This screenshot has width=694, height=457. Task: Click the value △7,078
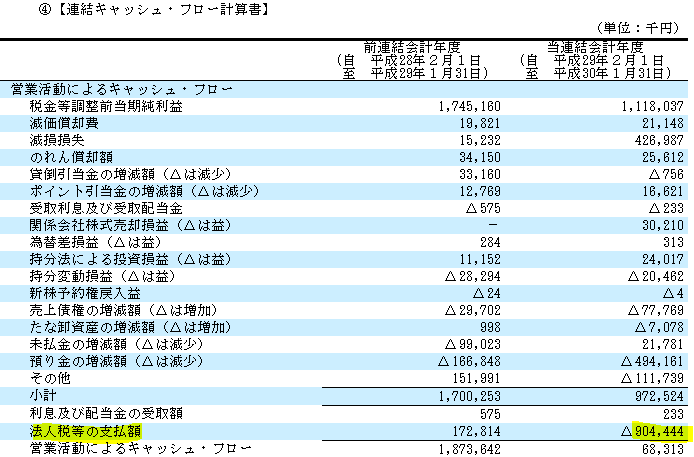(659, 327)
